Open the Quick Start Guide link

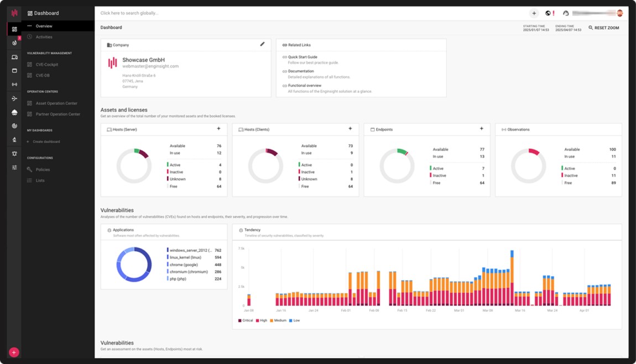303,57
